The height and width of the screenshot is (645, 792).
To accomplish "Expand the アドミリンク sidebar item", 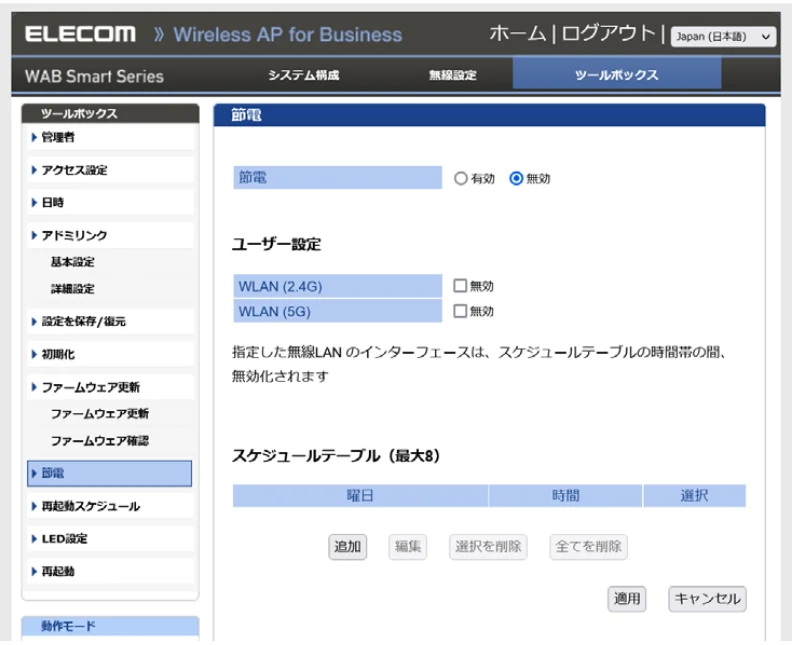I will [x=110, y=235].
